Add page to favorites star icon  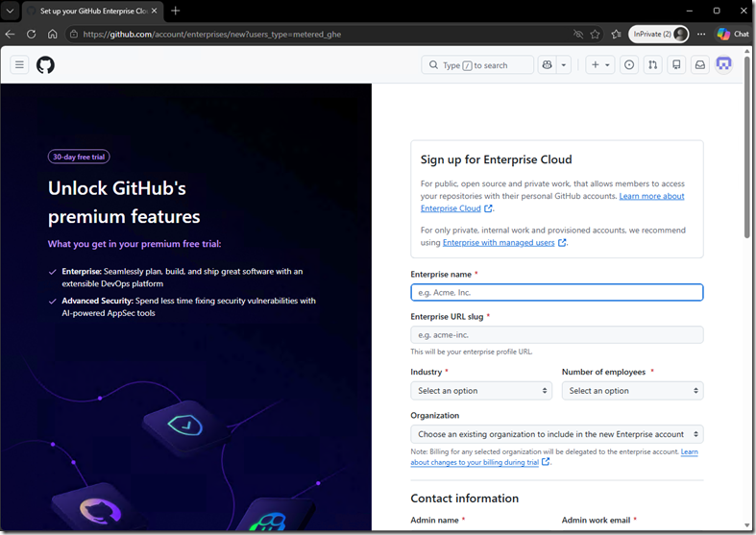[595, 35]
